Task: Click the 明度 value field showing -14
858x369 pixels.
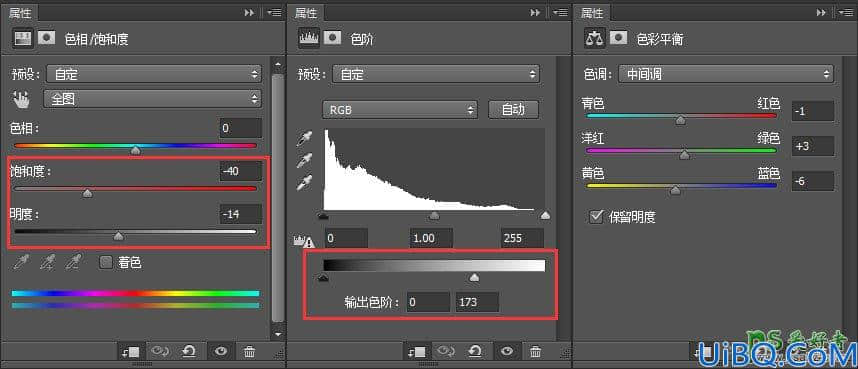Action: pyautogui.click(x=241, y=215)
